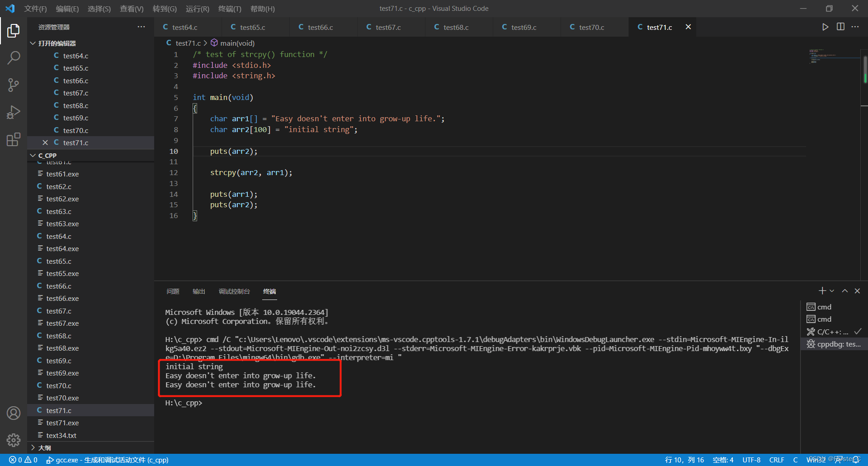Close test71.c in open editors list
The width and height of the screenshot is (868, 466).
(45, 143)
